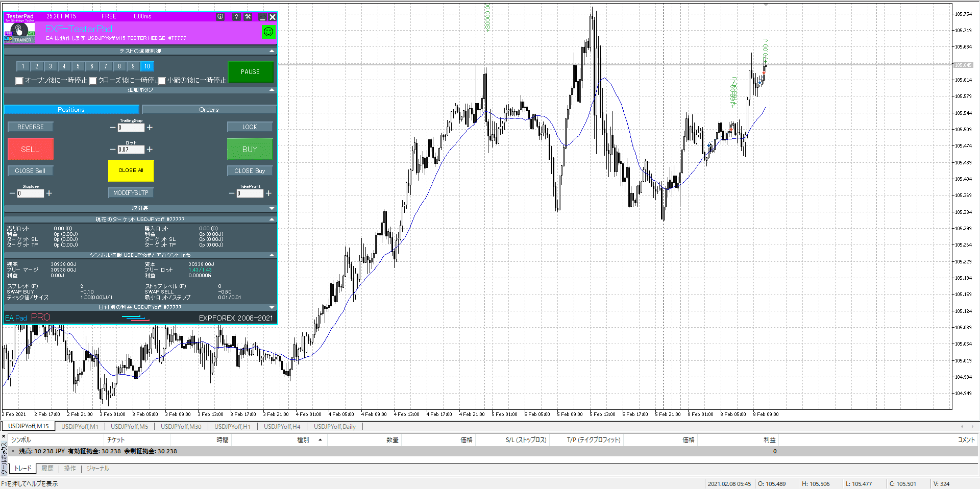Screen dimensions: 980x489
Task: Open the tools settings icon in TesterPad
Action: [248, 17]
